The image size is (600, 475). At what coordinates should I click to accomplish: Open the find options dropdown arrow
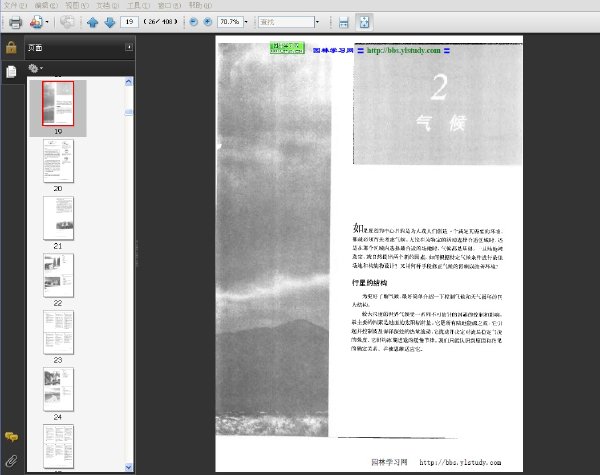point(317,22)
